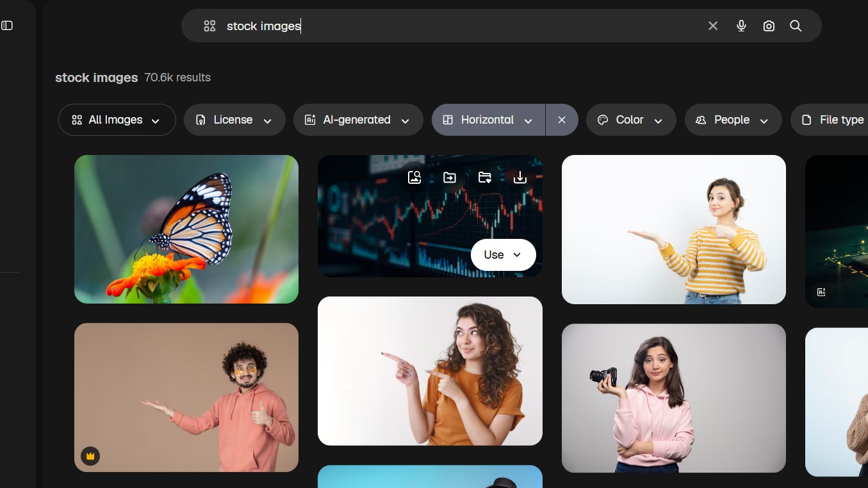Save chart image to favorites folder icon
The width and height of the screenshot is (868, 488).
(x=485, y=177)
